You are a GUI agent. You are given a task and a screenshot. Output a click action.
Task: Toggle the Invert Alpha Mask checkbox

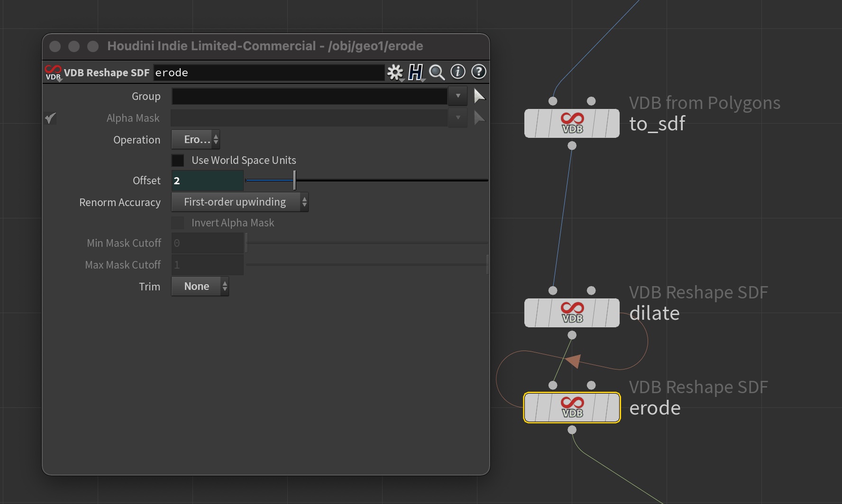coord(178,223)
